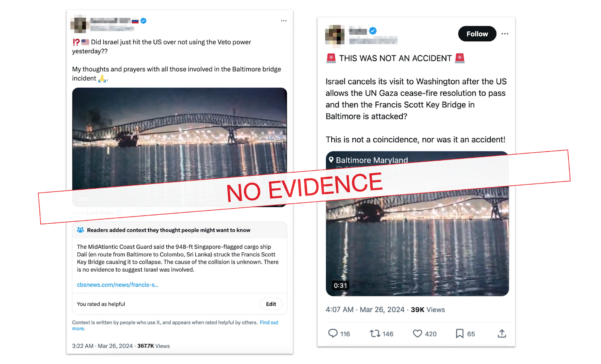Click the Find out more link
This screenshot has height=364, width=601.
pyautogui.click(x=269, y=322)
